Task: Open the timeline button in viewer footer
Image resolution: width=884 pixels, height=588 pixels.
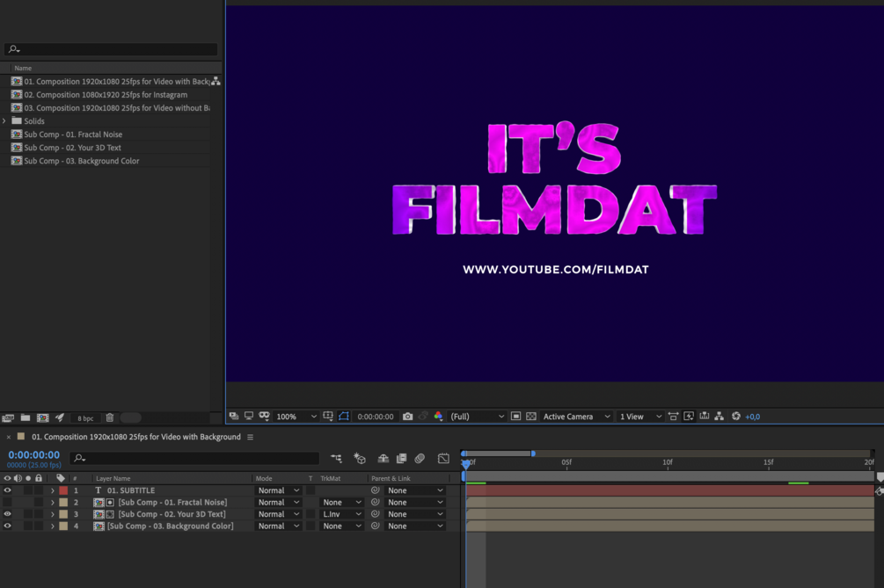Action: [705, 417]
